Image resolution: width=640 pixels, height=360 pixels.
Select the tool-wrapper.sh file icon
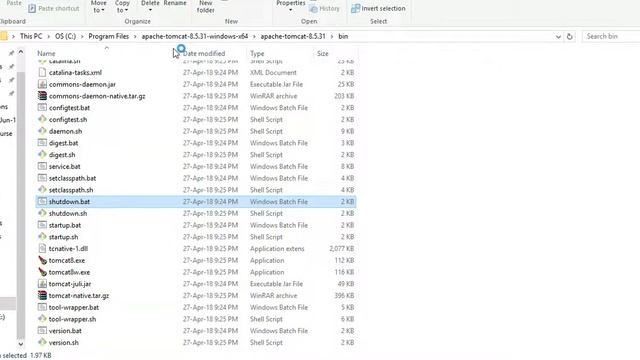point(42,319)
